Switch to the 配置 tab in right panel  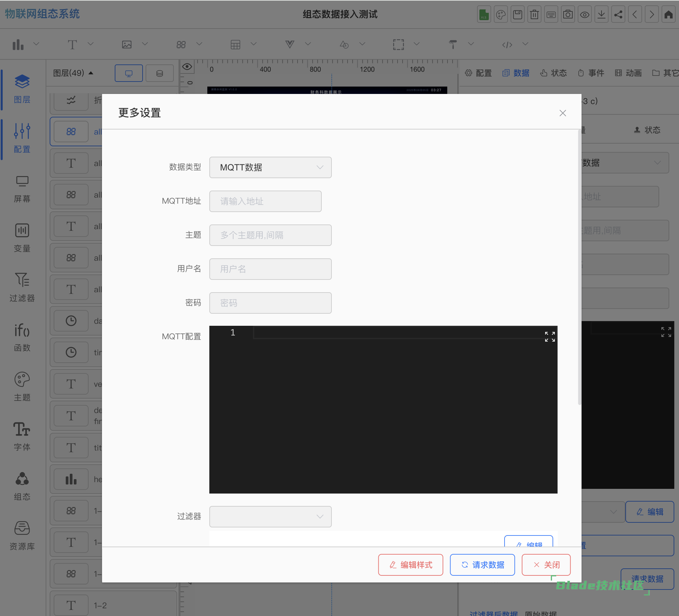click(x=479, y=73)
